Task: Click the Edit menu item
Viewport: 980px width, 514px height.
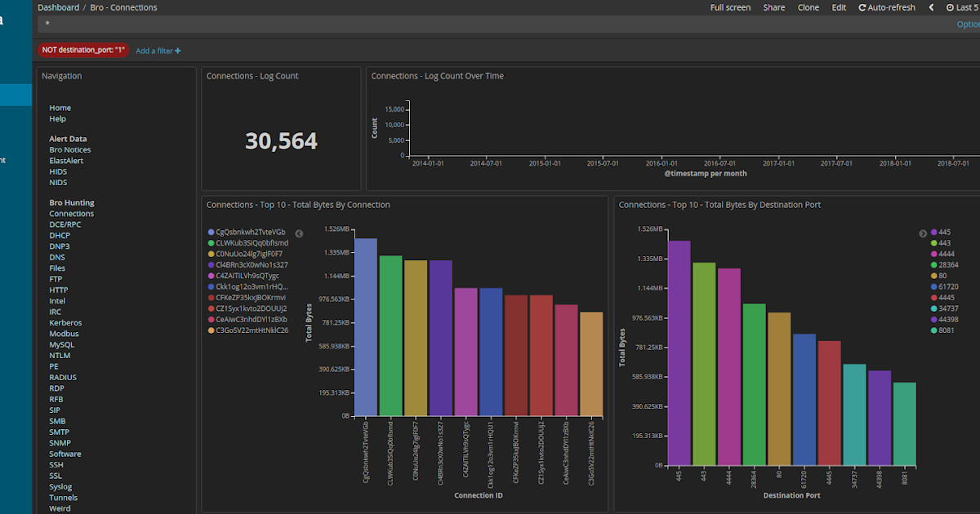Action: point(839,7)
